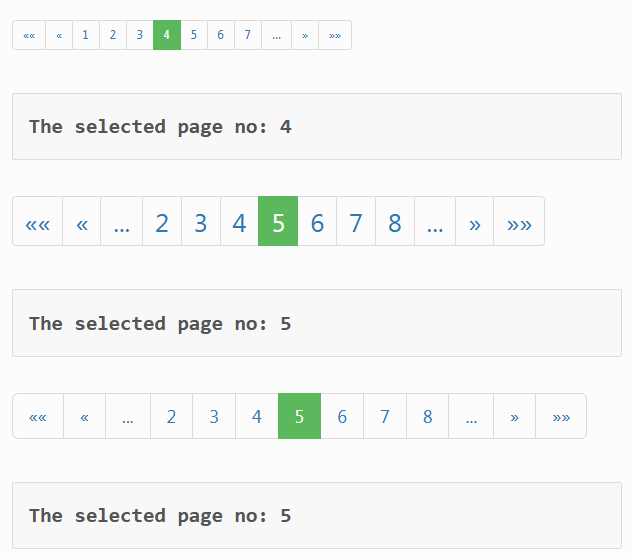This screenshot has width=633, height=559.
Task: Select page 6 in bottom pagination
Action: [x=342, y=416]
